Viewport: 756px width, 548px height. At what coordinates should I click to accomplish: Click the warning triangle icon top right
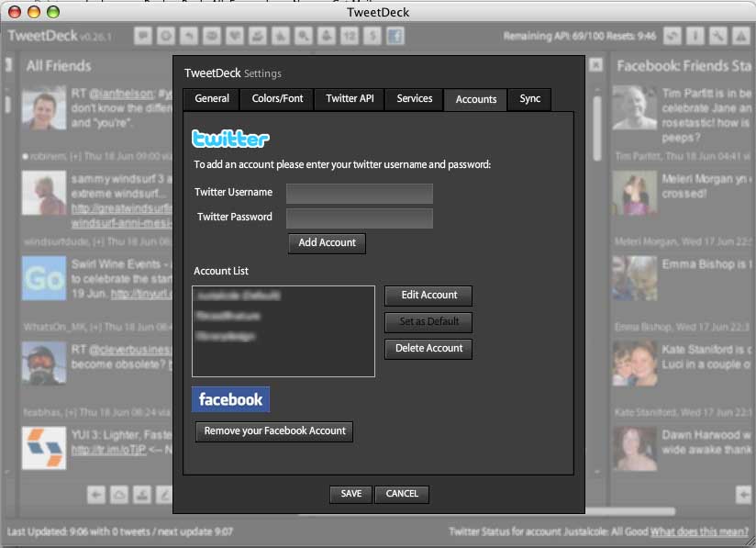[x=741, y=36]
